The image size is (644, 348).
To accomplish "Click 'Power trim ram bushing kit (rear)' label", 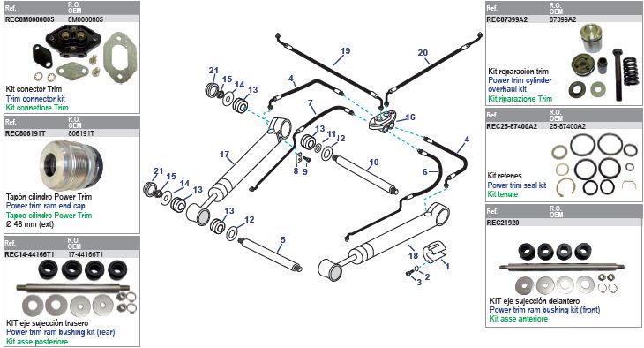I will [x=60, y=332].
